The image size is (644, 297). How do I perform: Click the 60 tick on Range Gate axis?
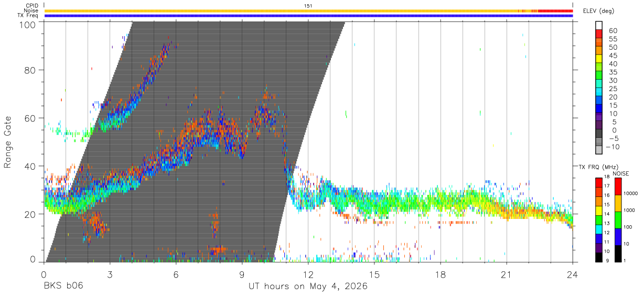(x=30, y=118)
